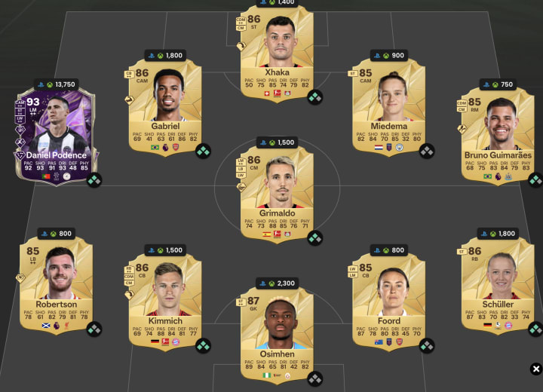Click the chemistry icon next to Robertson's card
Screen dimensions: 543x392
(94, 329)
